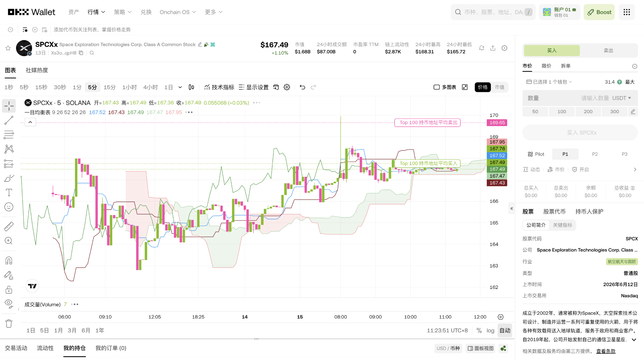
Task: Open the 策略 strategy dropdown
Action: 123,12
